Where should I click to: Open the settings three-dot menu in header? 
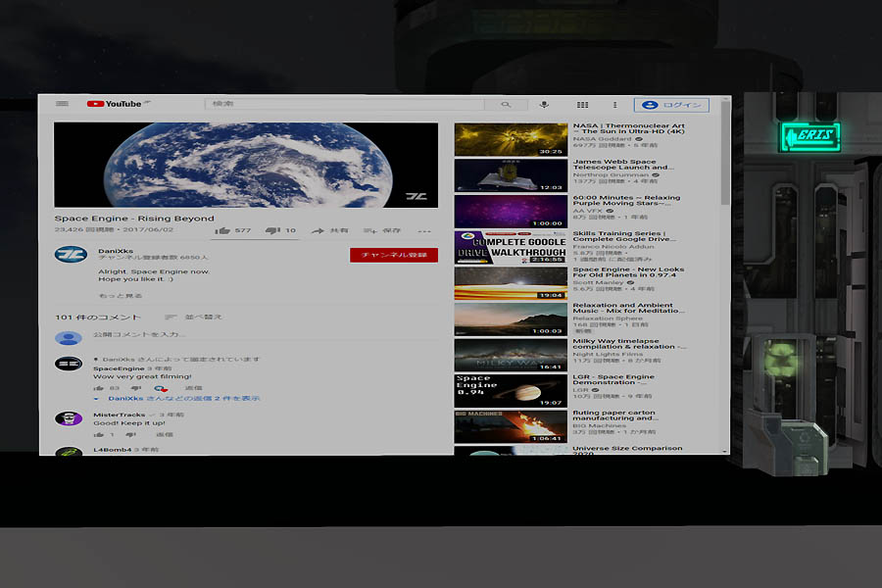tap(614, 105)
